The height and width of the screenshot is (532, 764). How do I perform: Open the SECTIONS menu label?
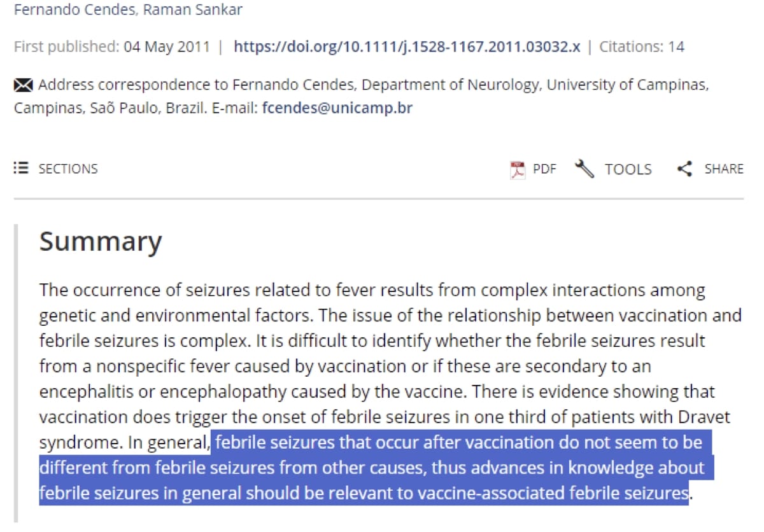coord(68,169)
